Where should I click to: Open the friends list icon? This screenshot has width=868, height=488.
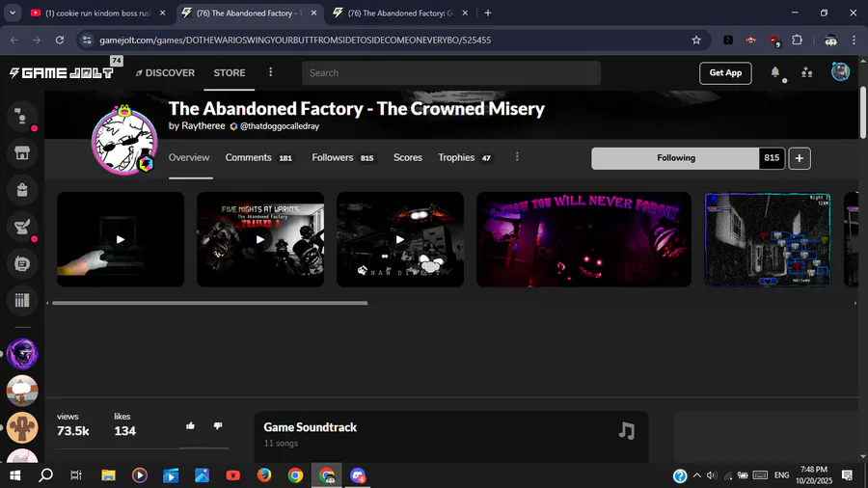807,72
